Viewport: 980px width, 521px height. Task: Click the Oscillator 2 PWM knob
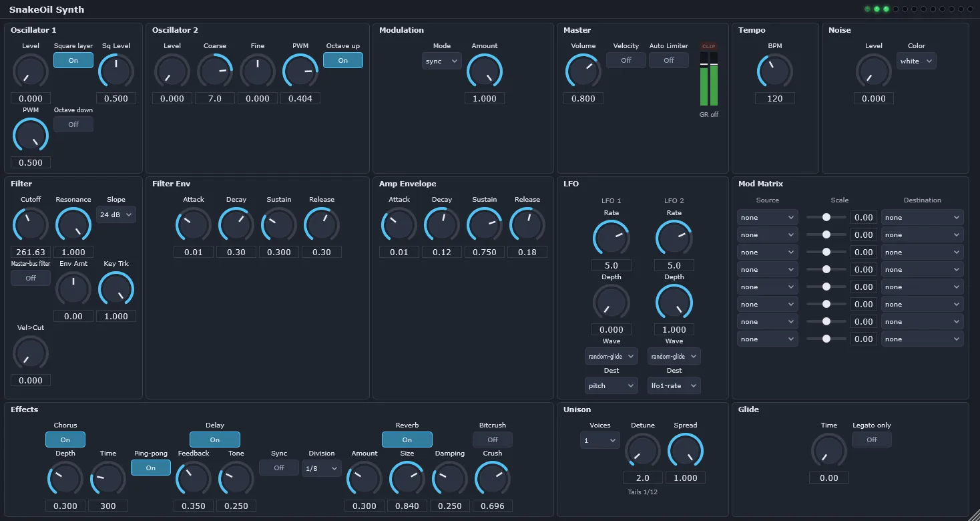point(300,71)
